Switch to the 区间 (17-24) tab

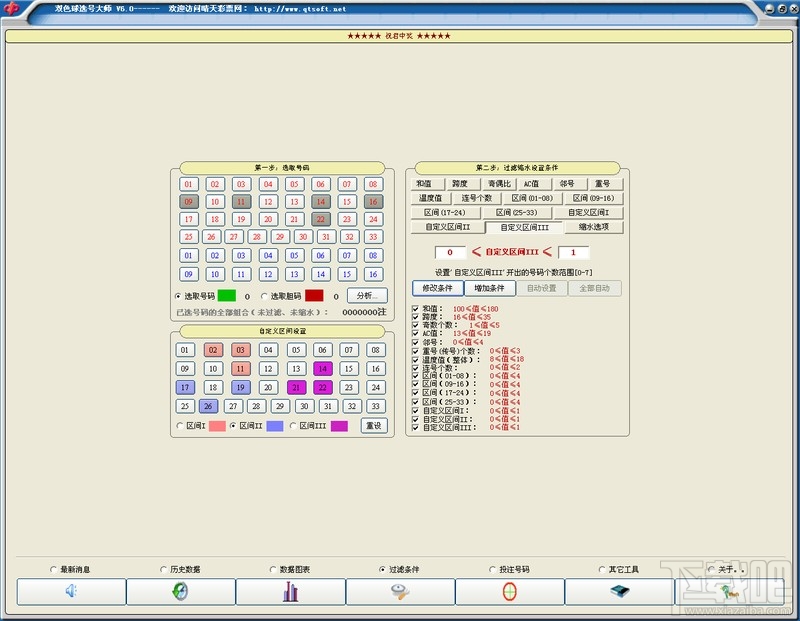pos(445,213)
